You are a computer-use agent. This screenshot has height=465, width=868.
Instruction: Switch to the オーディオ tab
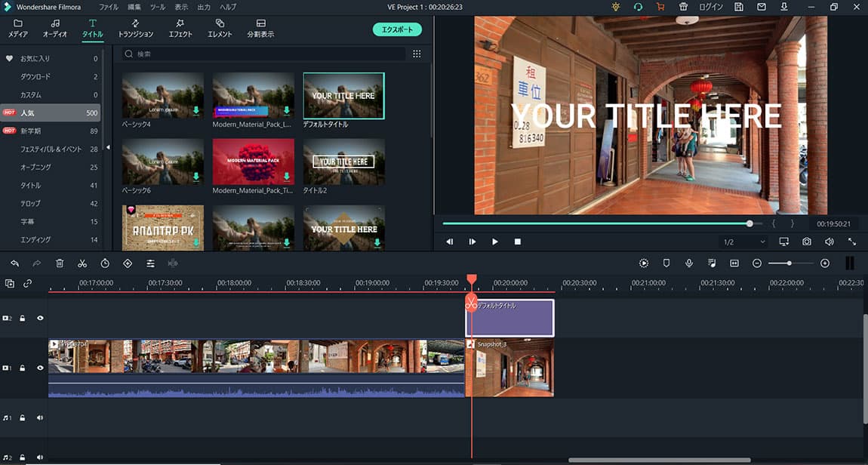(x=55, y=29)
